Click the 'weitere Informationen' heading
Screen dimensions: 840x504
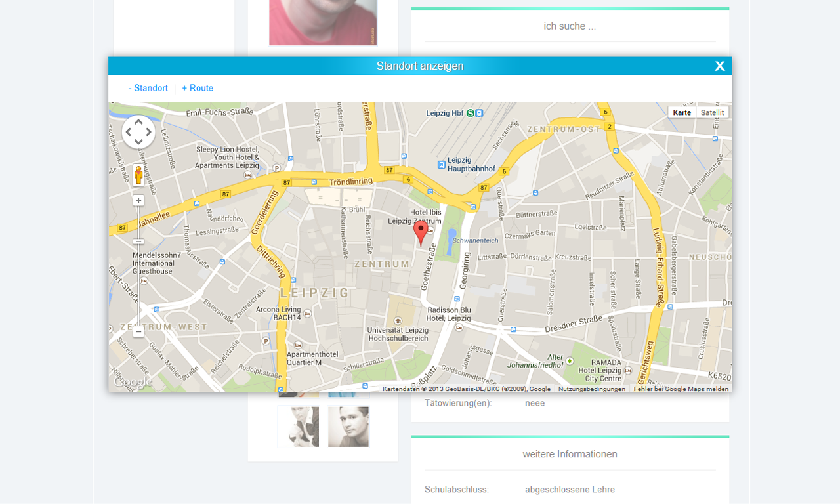pos(570,454)
